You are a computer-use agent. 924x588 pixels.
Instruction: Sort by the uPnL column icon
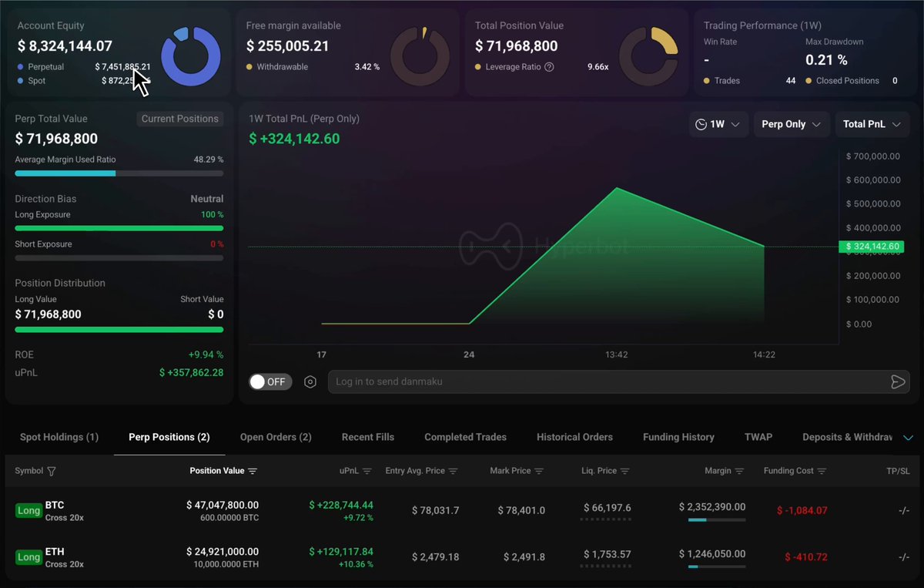tap(367, 471)
